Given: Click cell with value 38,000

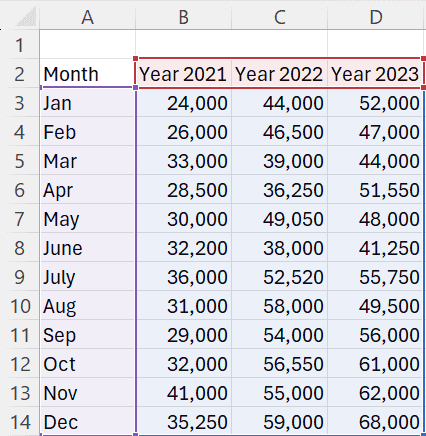Looking at the screenshot, I should (x=279, y=248).
